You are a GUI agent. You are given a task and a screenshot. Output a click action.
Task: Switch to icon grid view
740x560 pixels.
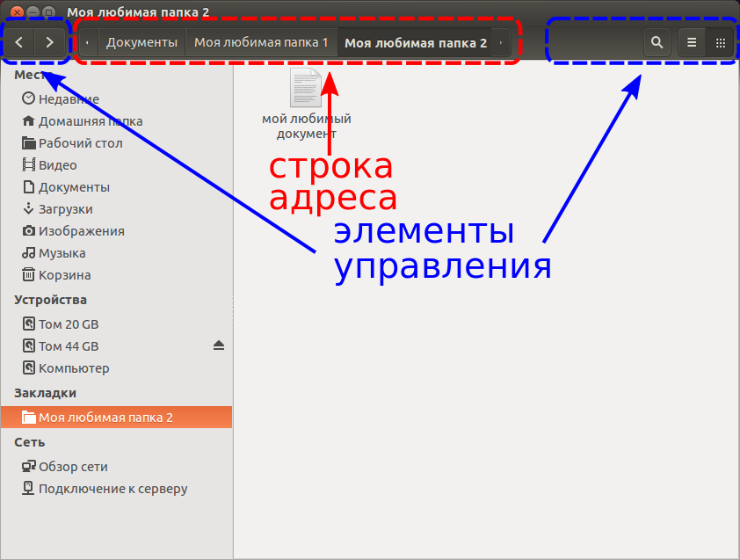721,42
